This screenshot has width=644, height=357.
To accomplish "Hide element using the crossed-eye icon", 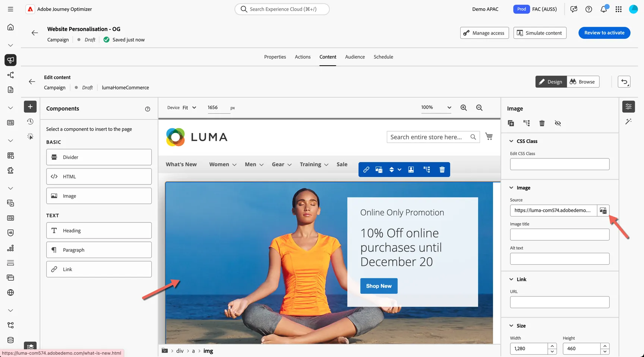I will 558,123.
